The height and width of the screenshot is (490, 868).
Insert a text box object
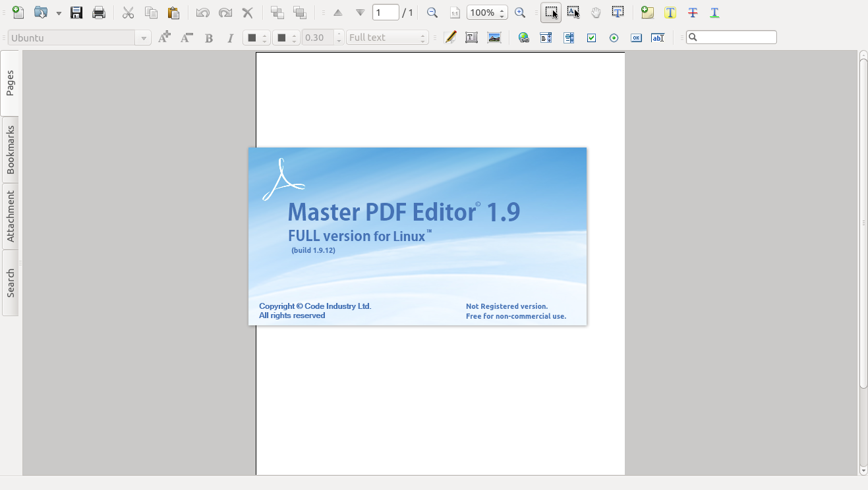472,38
